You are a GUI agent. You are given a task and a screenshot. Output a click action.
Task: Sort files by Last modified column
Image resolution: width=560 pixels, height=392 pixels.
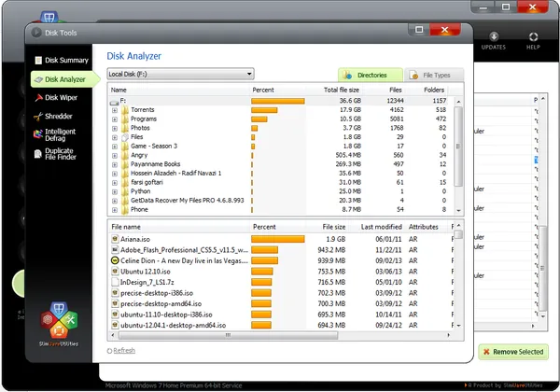click(x=381, y=227)
